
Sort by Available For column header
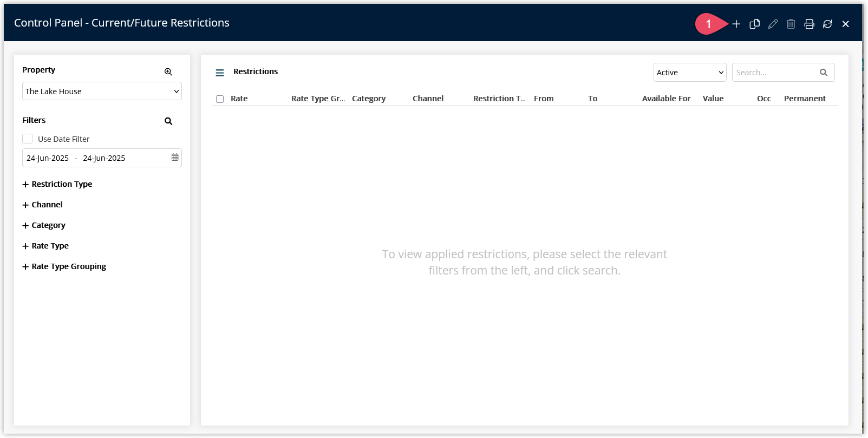coord(667,99)
